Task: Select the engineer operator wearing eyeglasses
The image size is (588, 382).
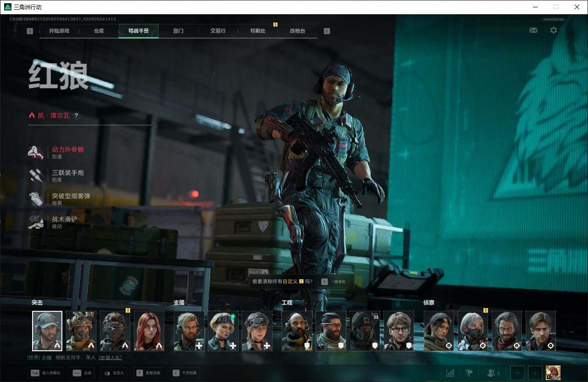Action: coord(399,331)
